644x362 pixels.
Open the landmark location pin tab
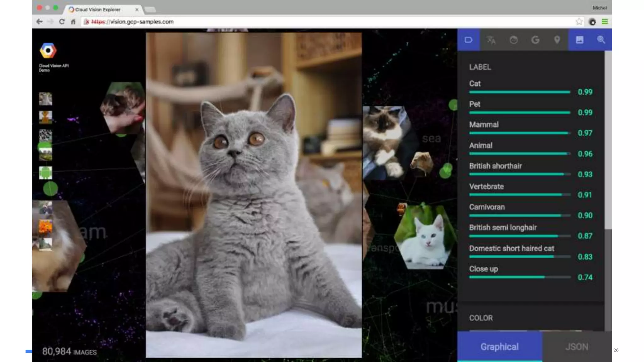(x=557, y=40)
